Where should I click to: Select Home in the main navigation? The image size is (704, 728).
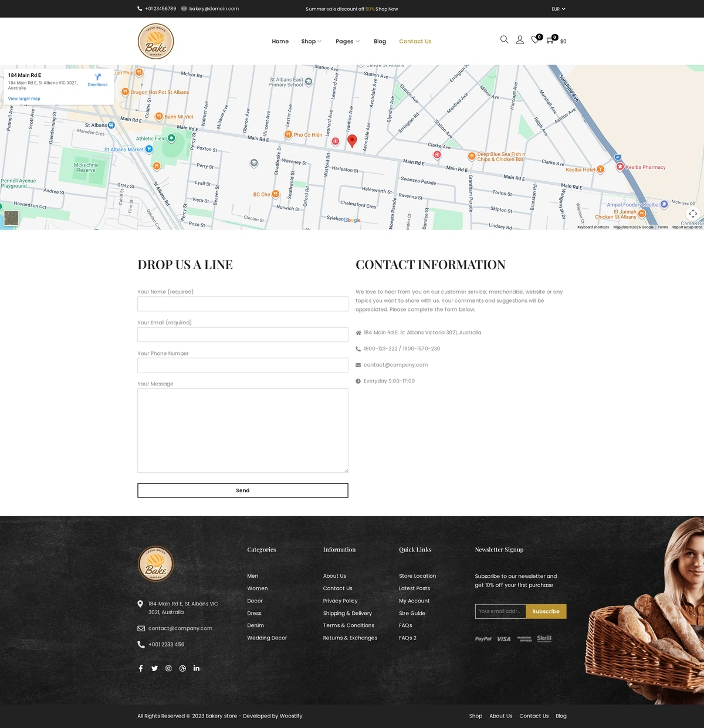(x=280, y=41)
